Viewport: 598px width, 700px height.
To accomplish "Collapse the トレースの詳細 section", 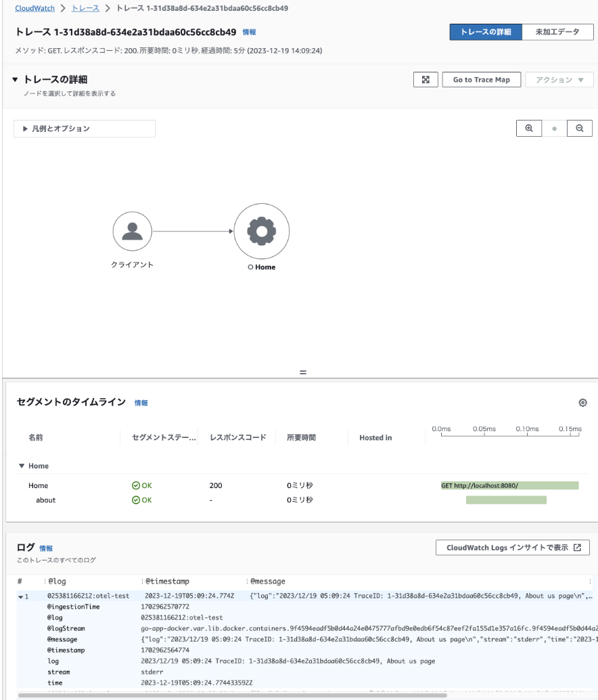I will (x=16, y=80).
